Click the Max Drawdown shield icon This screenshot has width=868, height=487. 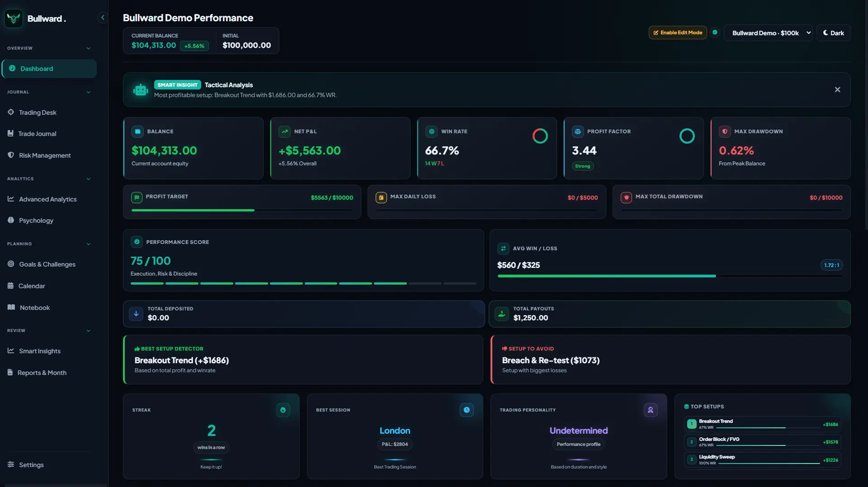[x=725, y=131]
